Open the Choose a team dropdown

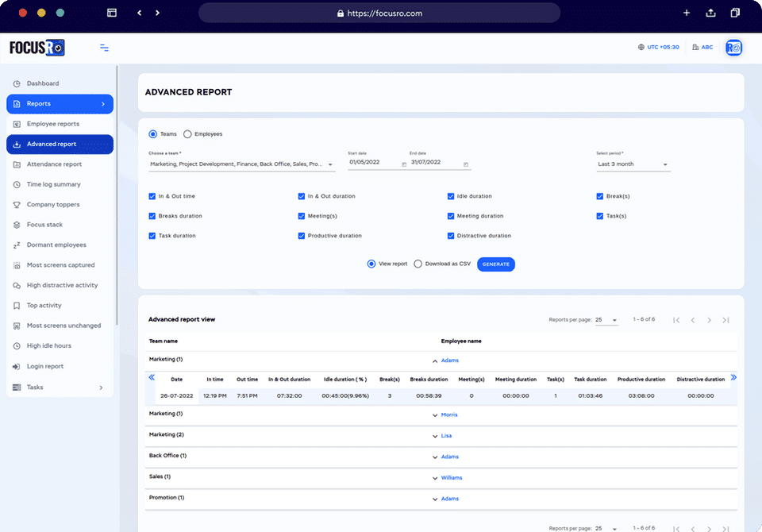coord(241,164)
